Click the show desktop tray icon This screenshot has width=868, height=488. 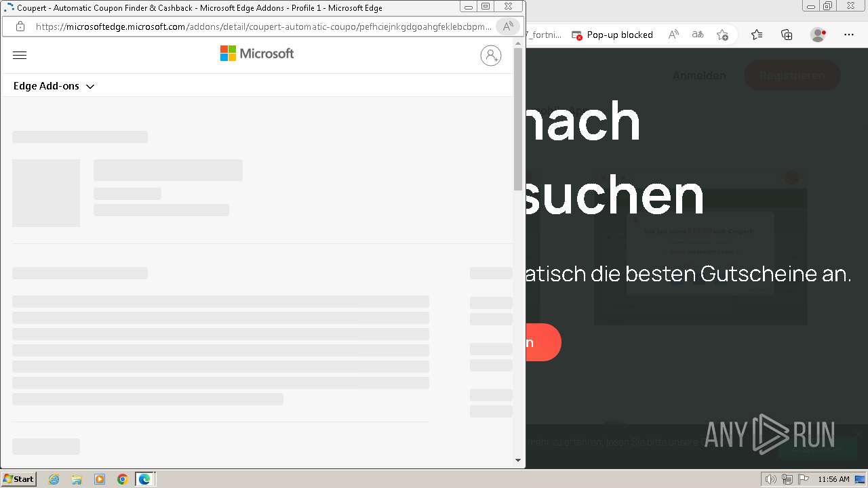tap(860, 479)
